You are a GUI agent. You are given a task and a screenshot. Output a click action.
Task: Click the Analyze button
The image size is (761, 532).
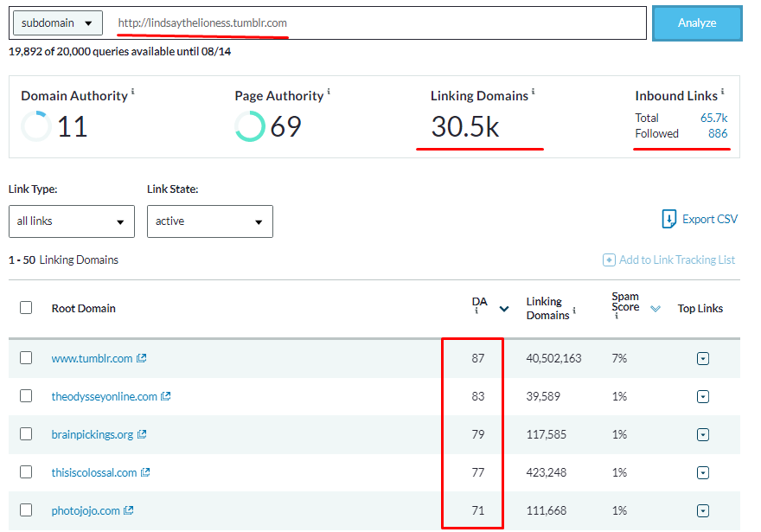(697, 22)
